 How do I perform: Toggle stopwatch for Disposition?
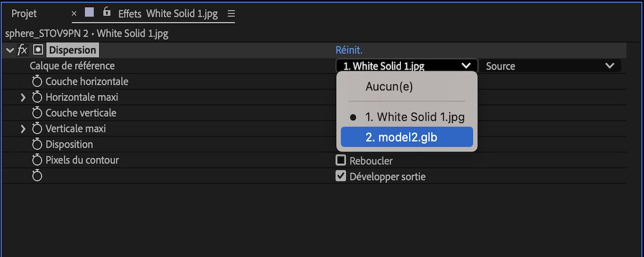pyautogui.click(x=37, y=144)
